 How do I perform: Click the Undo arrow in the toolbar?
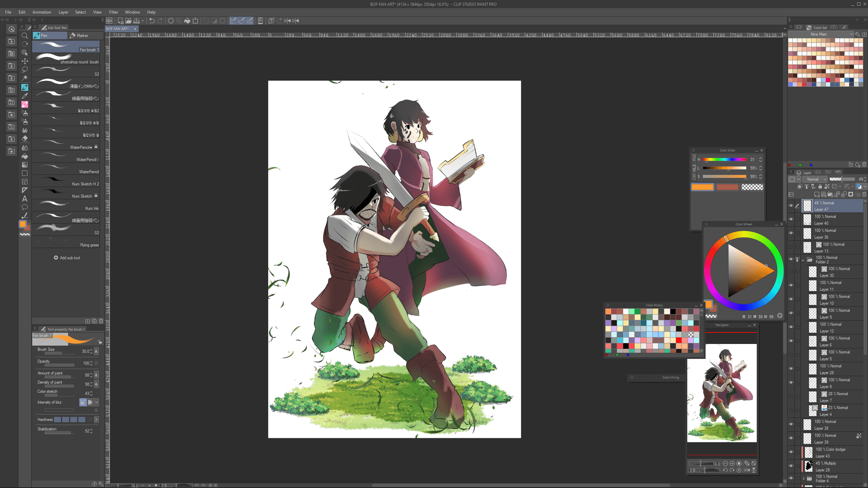(x=152, y=21)
